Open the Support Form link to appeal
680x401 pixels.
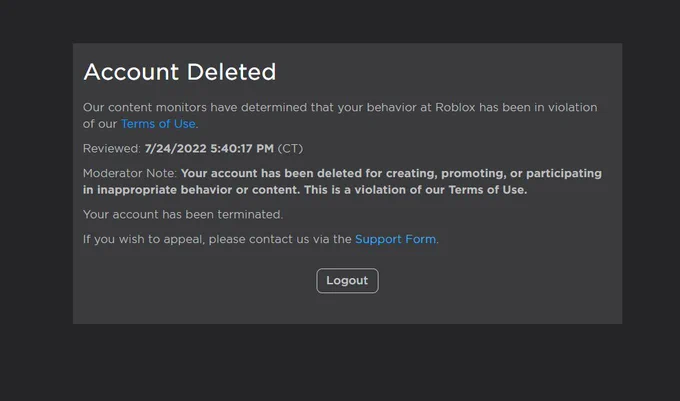click(x=396, y=239)
